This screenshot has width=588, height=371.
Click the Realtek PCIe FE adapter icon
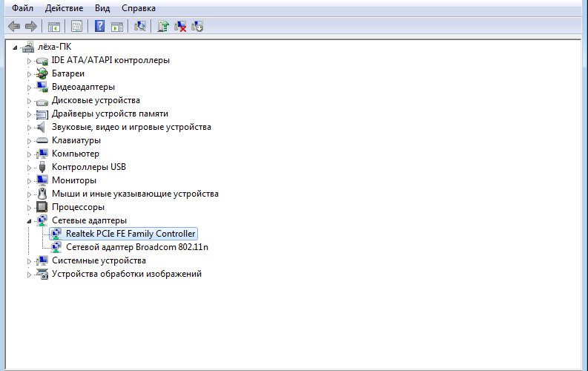pos(56,234)
